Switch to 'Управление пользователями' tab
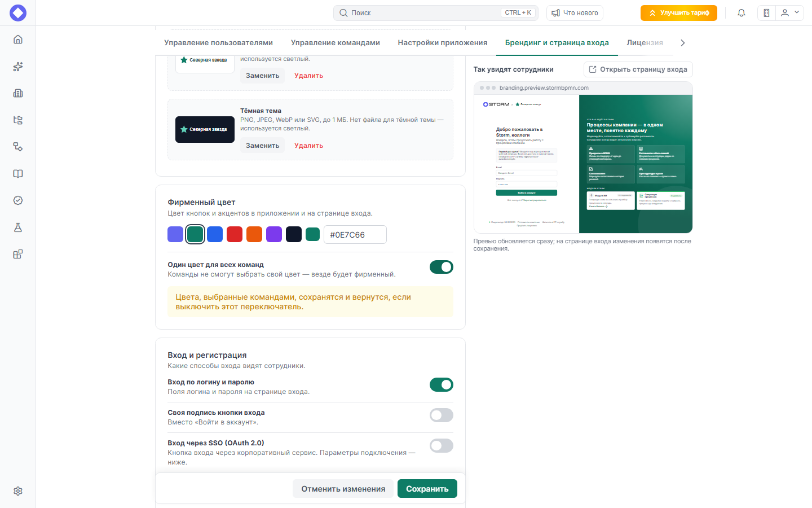 coord(218,43)
